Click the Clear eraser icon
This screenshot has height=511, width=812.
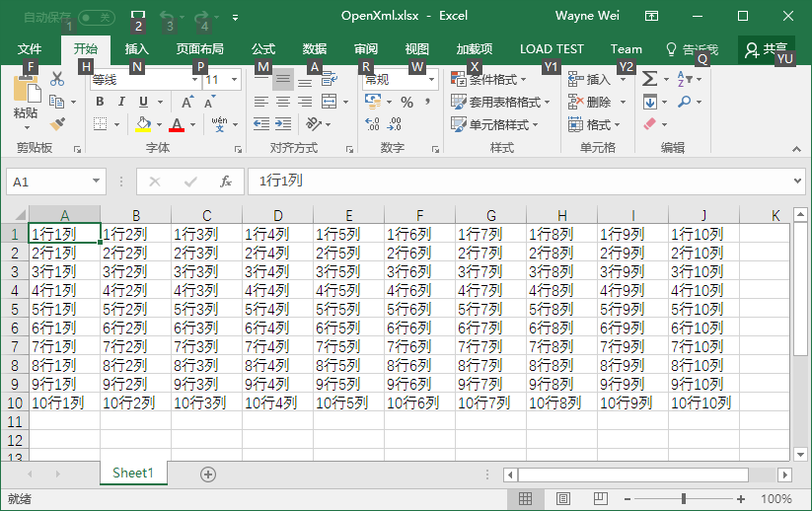point(650,124)
